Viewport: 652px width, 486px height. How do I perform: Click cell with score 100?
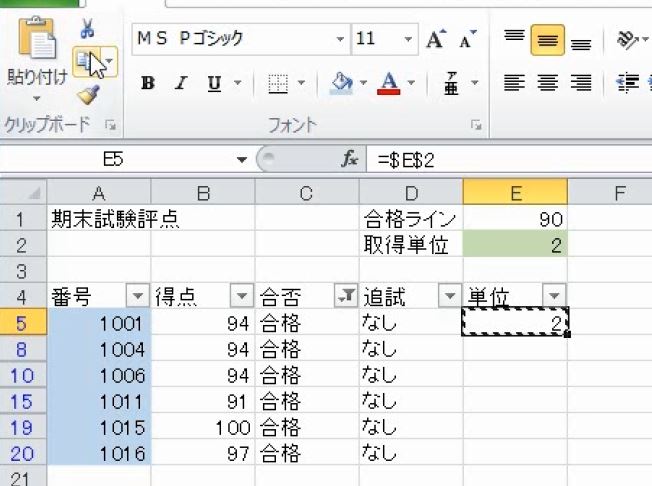(x=203, y=427)
